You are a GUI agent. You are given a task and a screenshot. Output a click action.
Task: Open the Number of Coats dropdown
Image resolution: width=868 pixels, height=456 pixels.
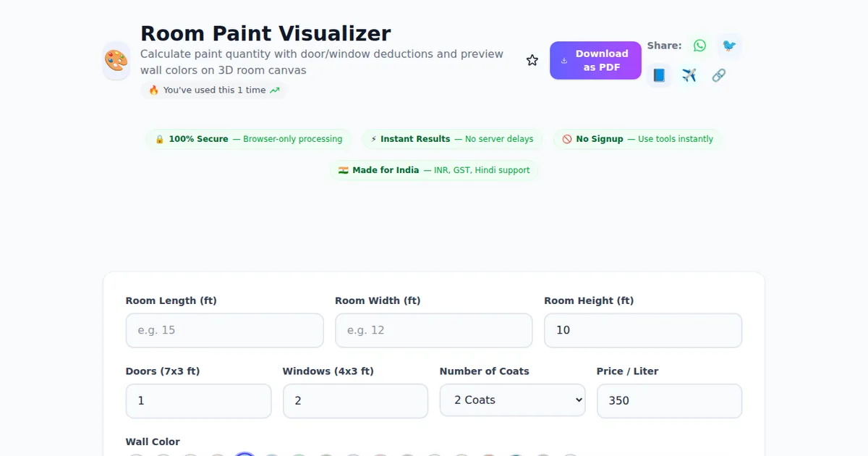coord(512,400)
